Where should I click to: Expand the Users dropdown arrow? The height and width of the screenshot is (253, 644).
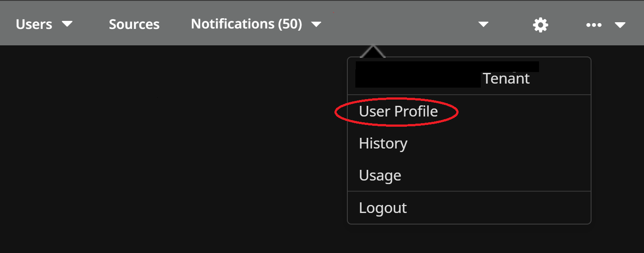click(x=67, y=24)
